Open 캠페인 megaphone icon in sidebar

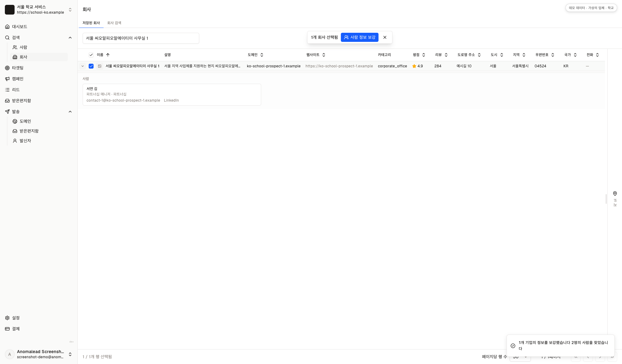click(x=7, y=79)
